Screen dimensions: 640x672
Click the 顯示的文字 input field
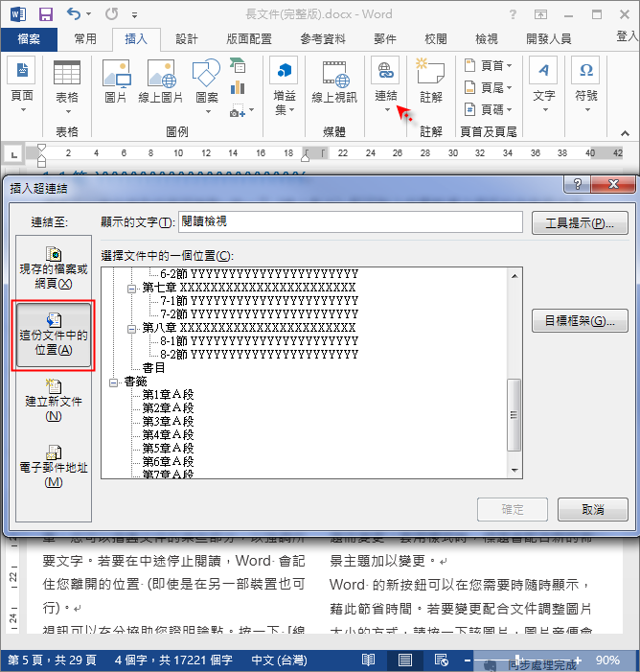tap(351, 222)
